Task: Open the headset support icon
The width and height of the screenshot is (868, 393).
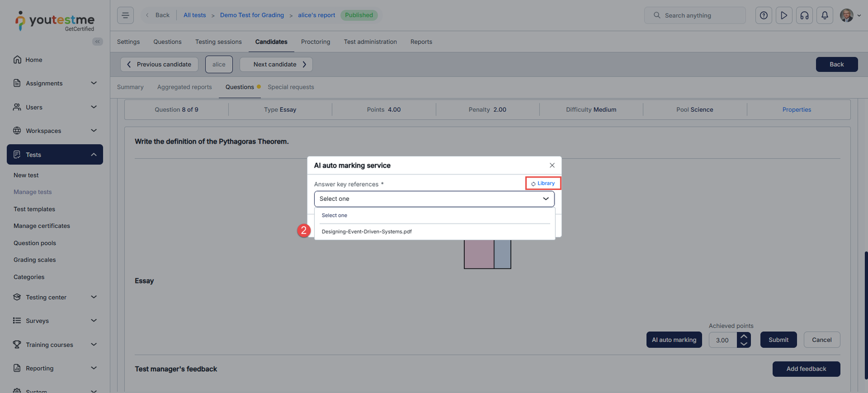Action: [x=805, y=15]
